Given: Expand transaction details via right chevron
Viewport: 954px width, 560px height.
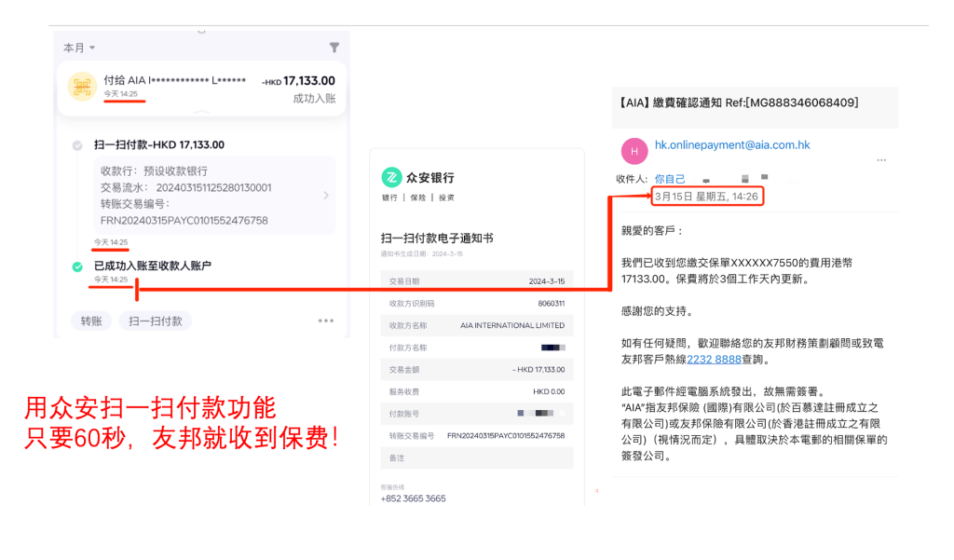Looking at the screenshot, I should (326, 196).
